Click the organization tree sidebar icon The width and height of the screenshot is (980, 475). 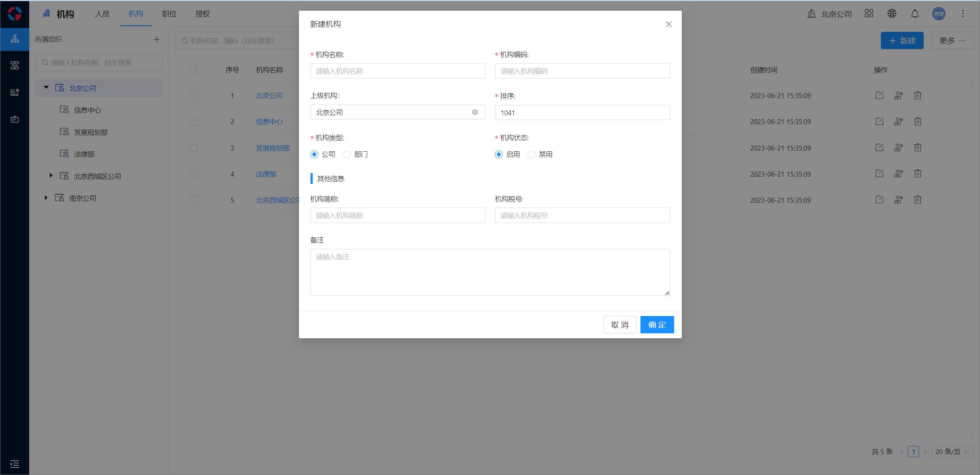point(15,39)
